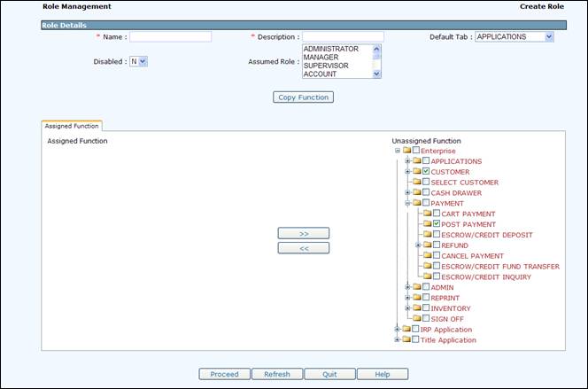The width and height of the screenshot is (588, 389).
Task: Uncheck the CUSTOMER checkbox
Action: (426, 172)
